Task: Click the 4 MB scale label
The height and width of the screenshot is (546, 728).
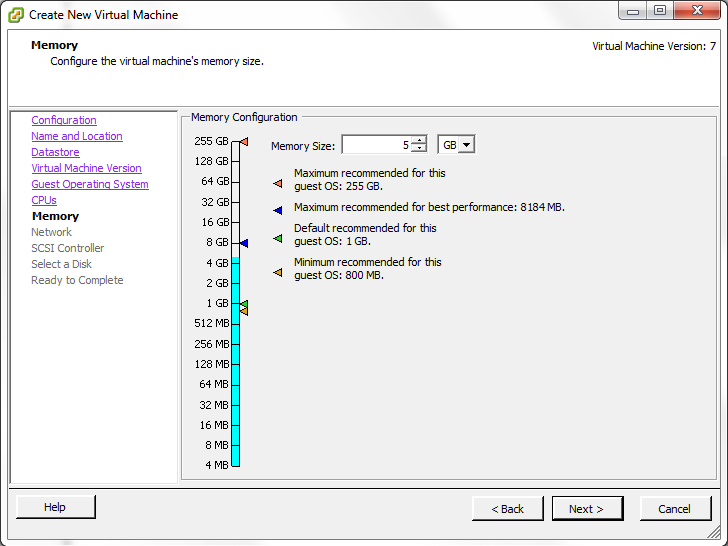Action: pos(217,465)
